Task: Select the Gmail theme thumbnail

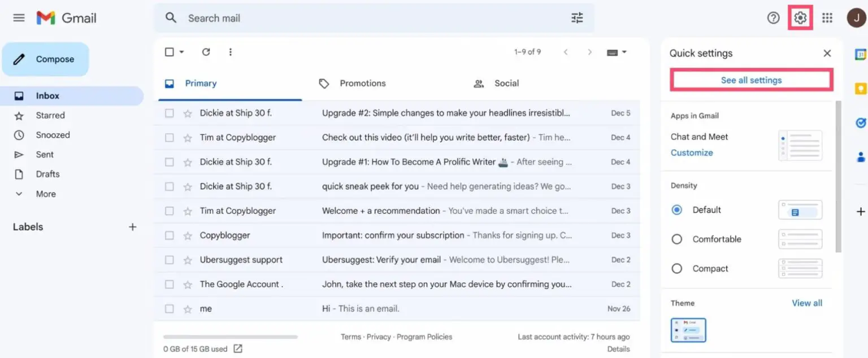Action: pyautogui.click(x=688, y=330)
